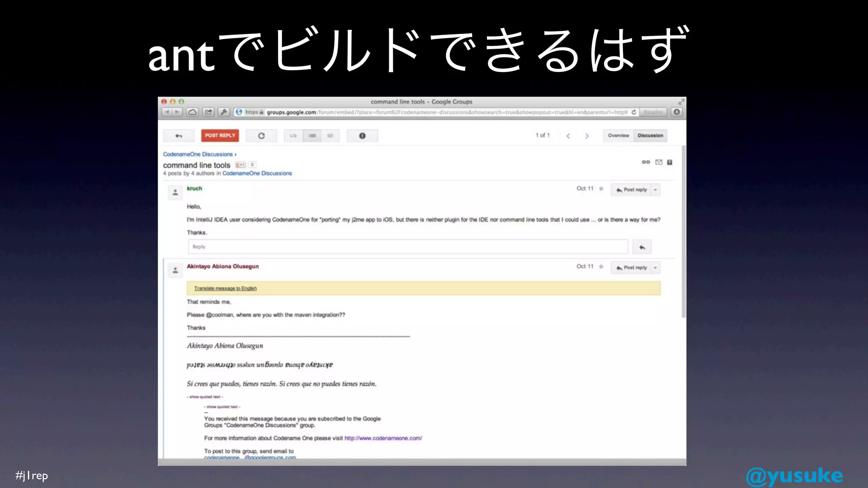The image size is (868, 488).
Task: Report abuse with the exclamation icon
Action: point(362,136)
